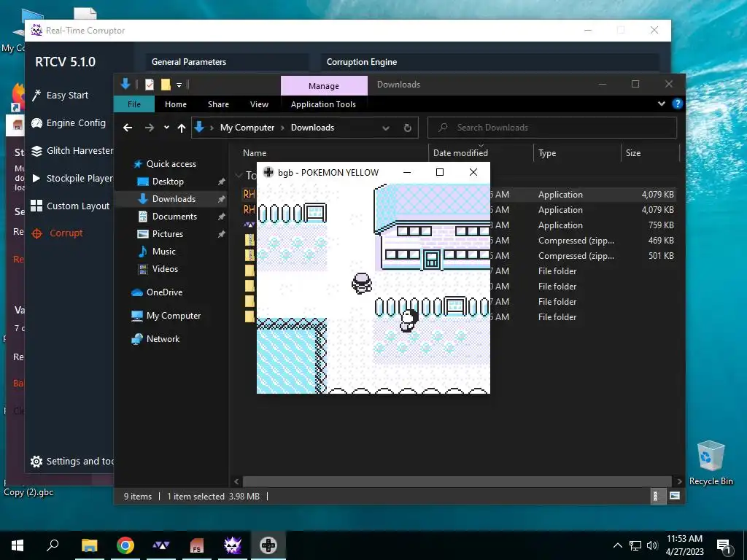Viewport: 747px width, 560px height.
Task: Select Network in navigation pane
Action: click(156, 339)
